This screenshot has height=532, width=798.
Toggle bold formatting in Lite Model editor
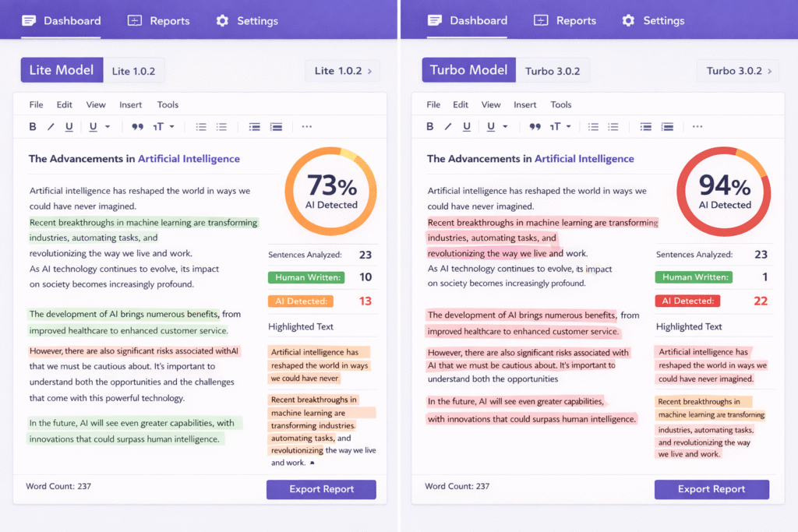[x=33, y=127]
